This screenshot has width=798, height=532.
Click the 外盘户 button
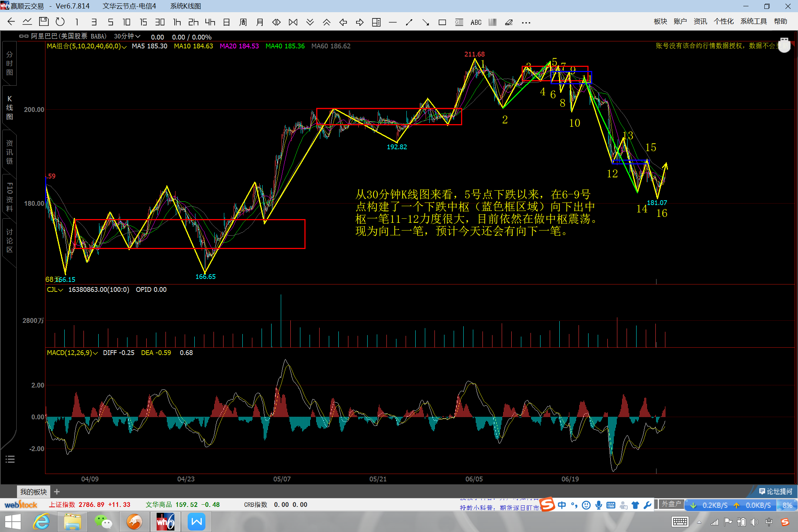(671, 504)
